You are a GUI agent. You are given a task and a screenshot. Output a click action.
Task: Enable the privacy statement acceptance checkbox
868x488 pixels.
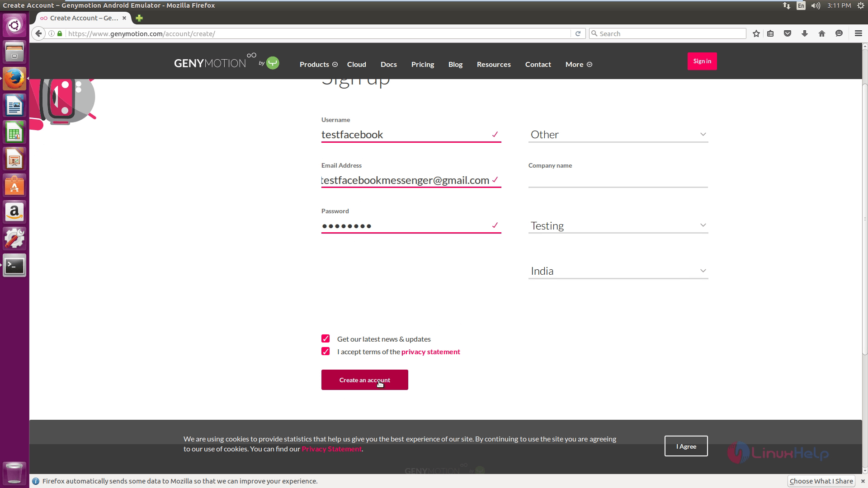(x=325, y=352)
